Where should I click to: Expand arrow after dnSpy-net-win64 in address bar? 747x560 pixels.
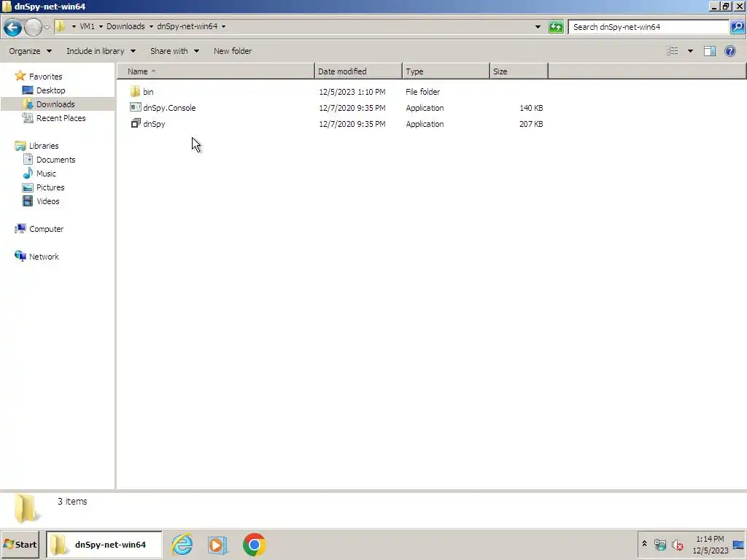pos(223,27)
